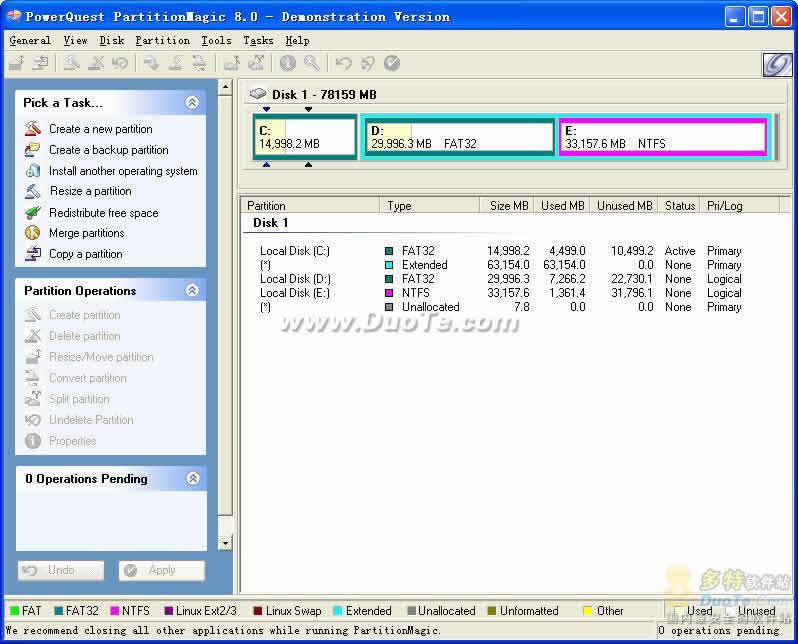Screen dimensions: 798x644
Task: Click the Extended type entry in list
Action: click(424, 265)
